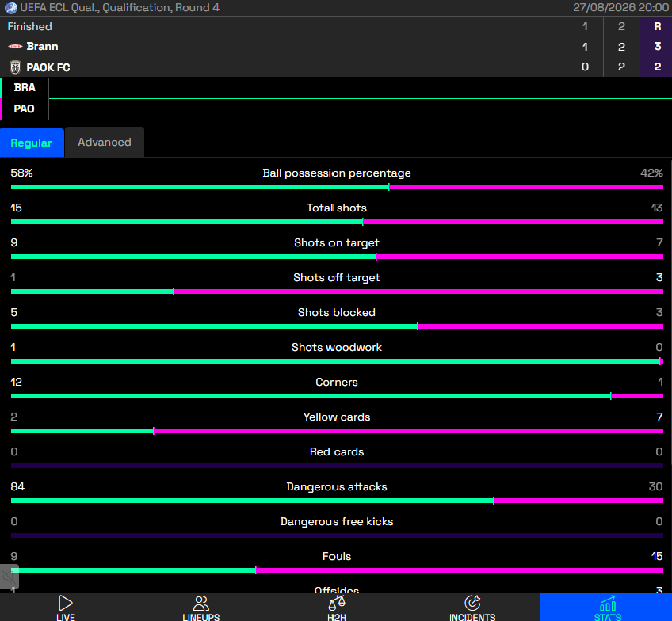Switch to the Regular stats tab
This screenshot has height=621, width=672.
(32, 143)
